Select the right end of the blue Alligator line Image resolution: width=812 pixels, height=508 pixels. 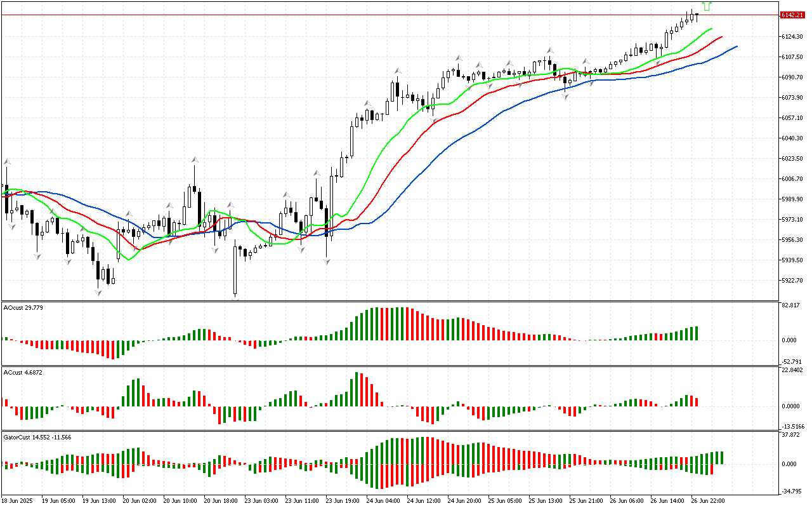point(736,46)
